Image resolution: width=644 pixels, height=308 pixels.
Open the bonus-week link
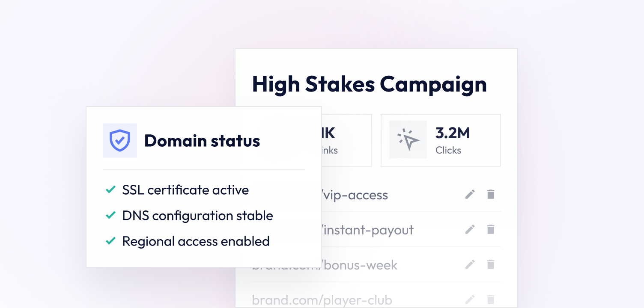(x=360, y=265)
